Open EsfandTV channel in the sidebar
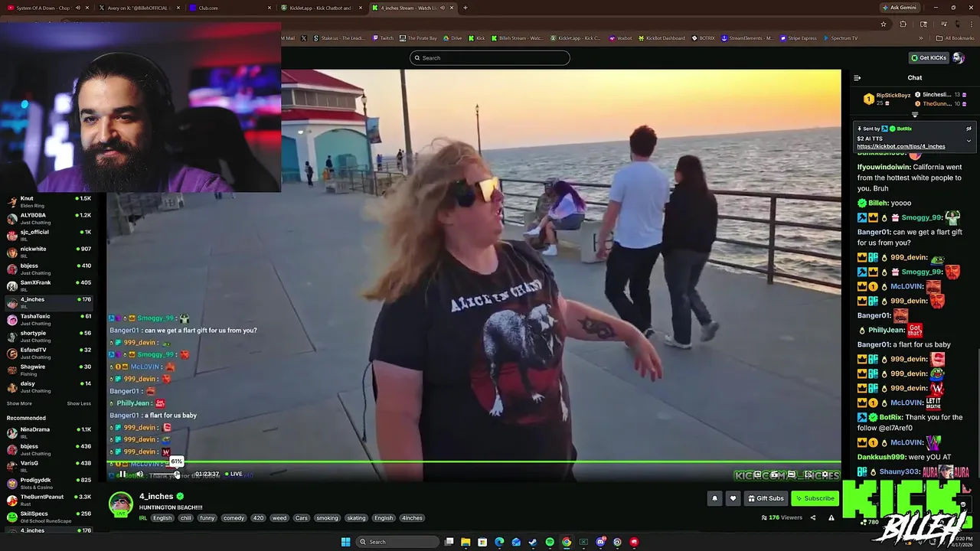This screenshot has height=551, width=980. pyautogui.click(x=48, y=353)
